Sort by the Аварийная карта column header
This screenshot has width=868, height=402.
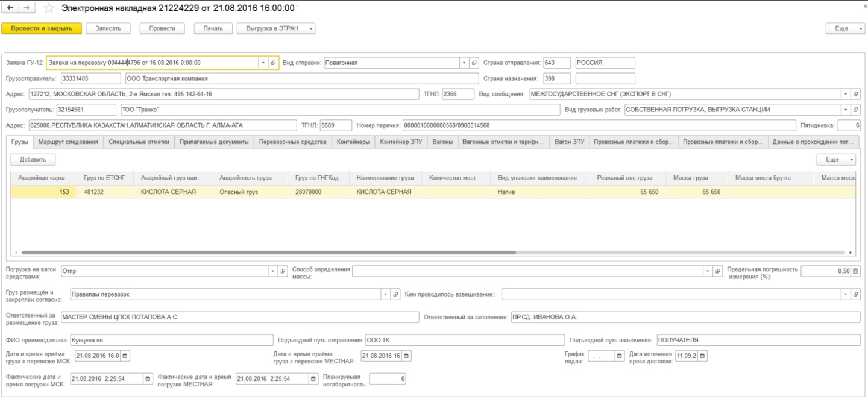click(x=43, y=178)
